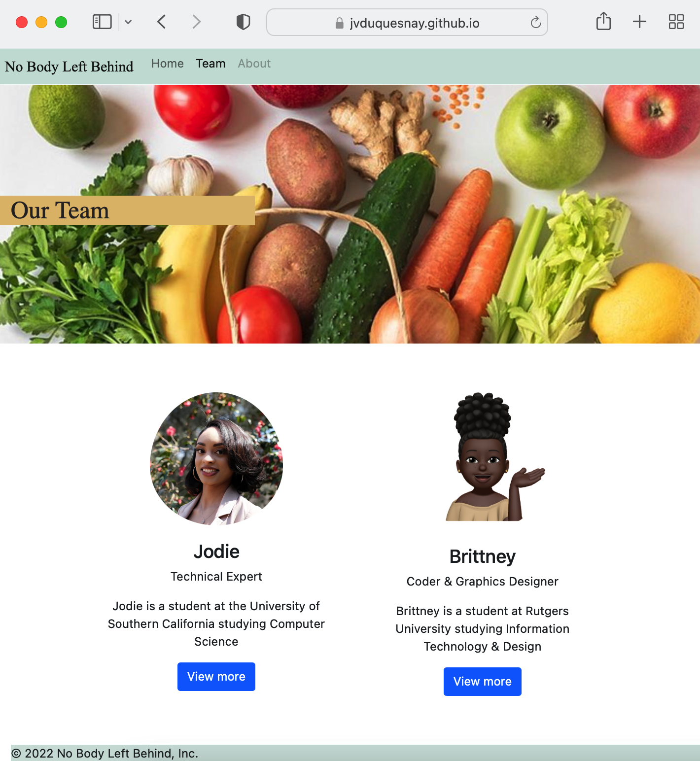Click the yellow minimize window button
Viewport: 700px width, 761px height.
click(x=41, y=22)
